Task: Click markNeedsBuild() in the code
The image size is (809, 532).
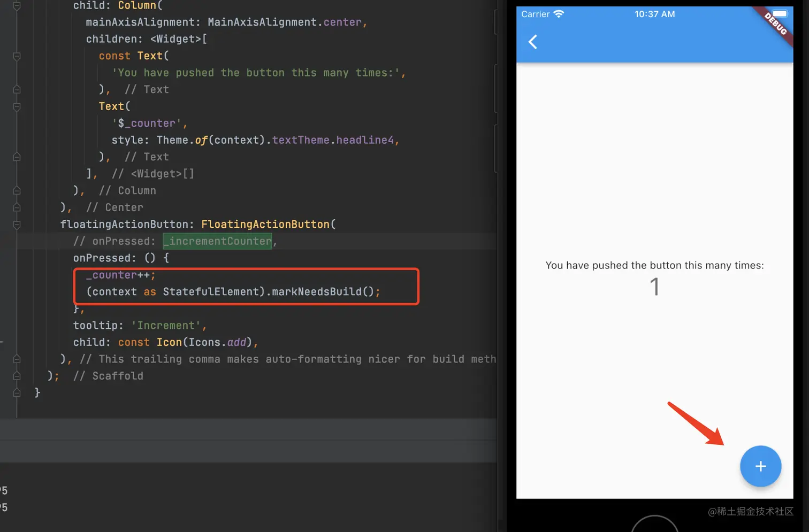Action: point(323,291)
